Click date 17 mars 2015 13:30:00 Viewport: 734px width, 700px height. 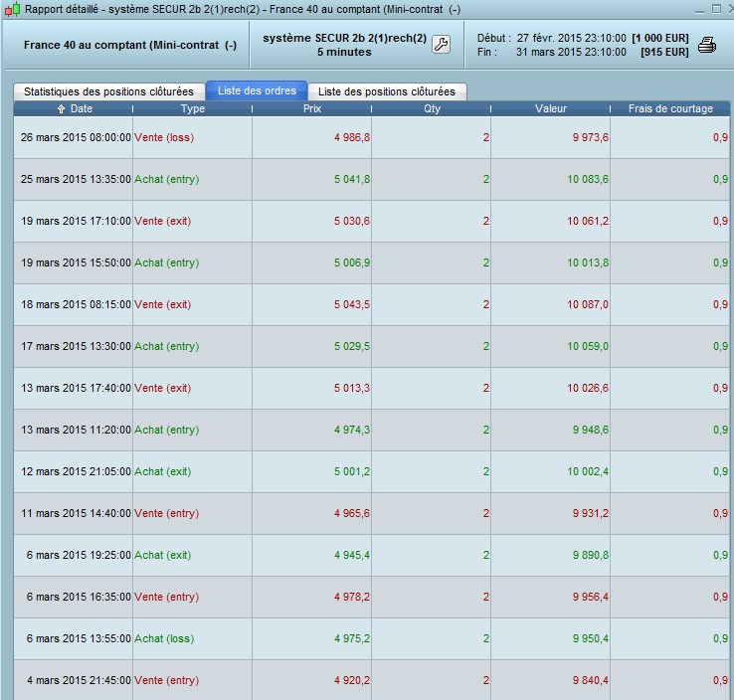(76, 346)
